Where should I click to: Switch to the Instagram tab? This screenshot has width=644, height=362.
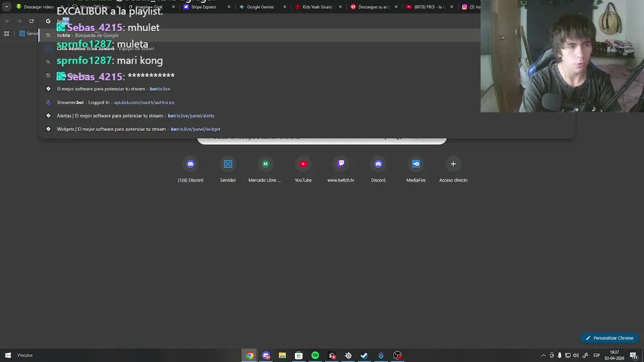pyautogui.click(x=471, y=7)
